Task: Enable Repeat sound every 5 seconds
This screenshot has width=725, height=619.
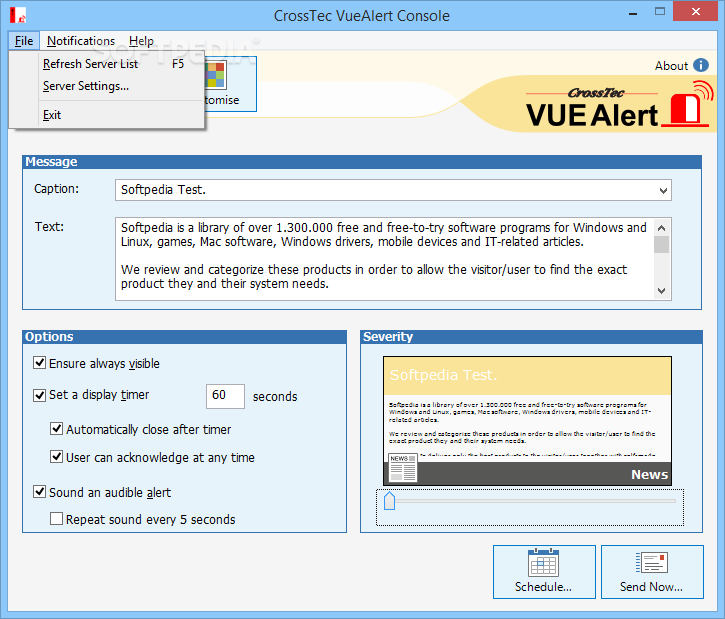Action: point(56,519)
